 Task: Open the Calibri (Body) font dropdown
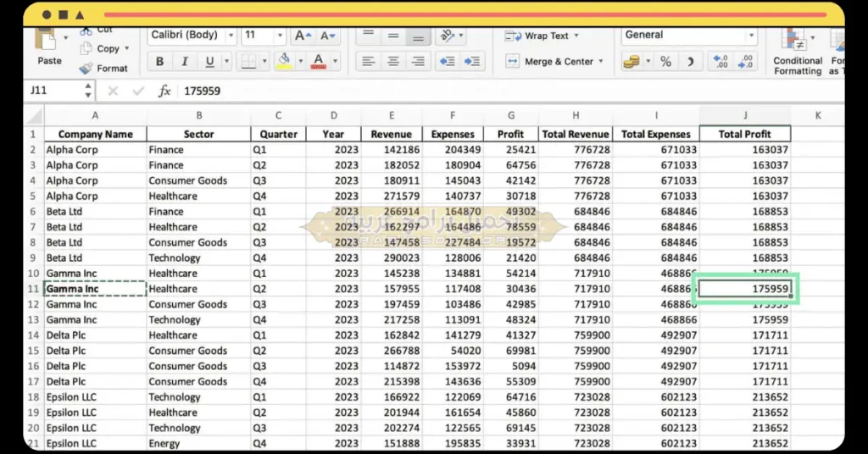click(x=231, y=36)
